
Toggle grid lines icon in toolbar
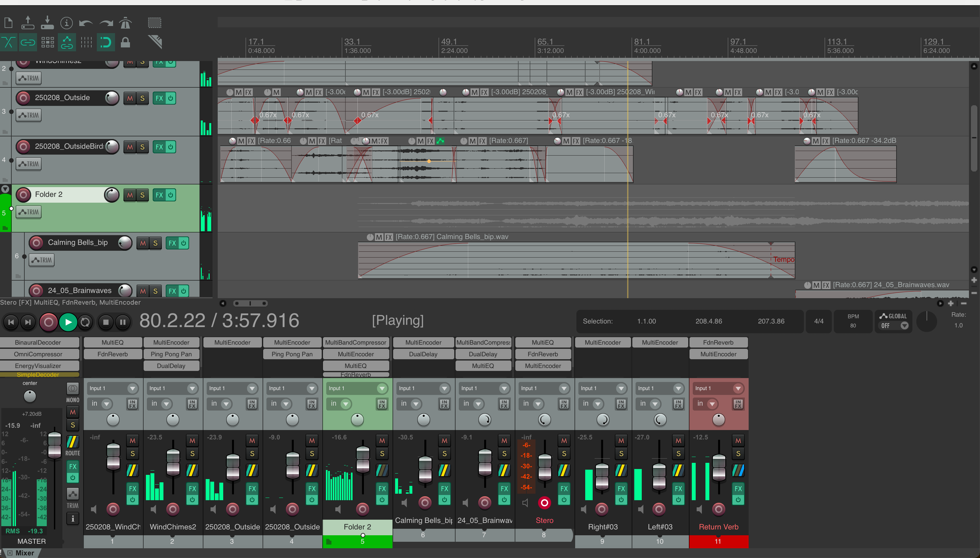click(86, 42)
